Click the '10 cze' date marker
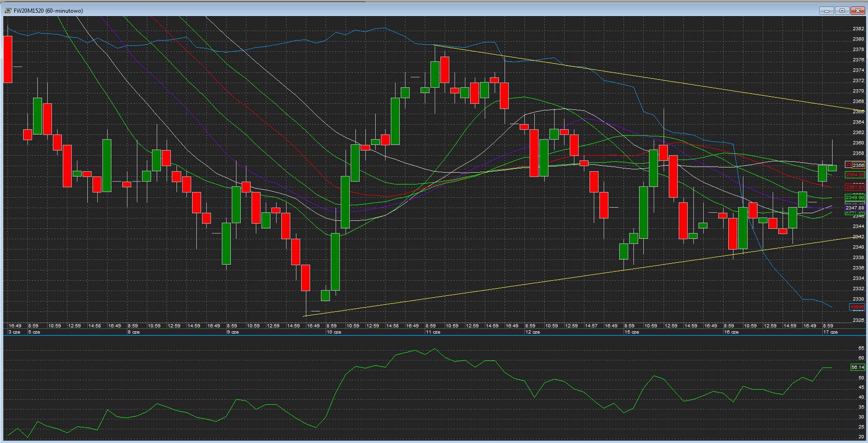The image size is (868, 443). point(334,332)
